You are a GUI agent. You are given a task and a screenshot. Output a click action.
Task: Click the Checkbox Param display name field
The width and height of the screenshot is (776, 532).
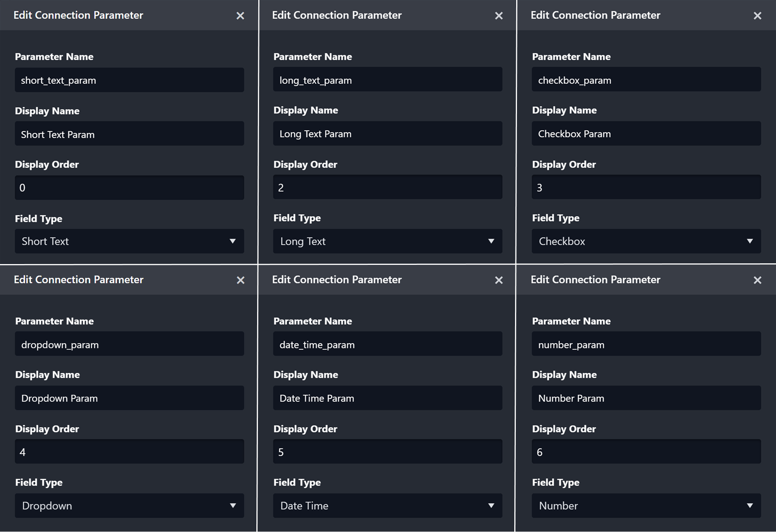tap(646, 134)
